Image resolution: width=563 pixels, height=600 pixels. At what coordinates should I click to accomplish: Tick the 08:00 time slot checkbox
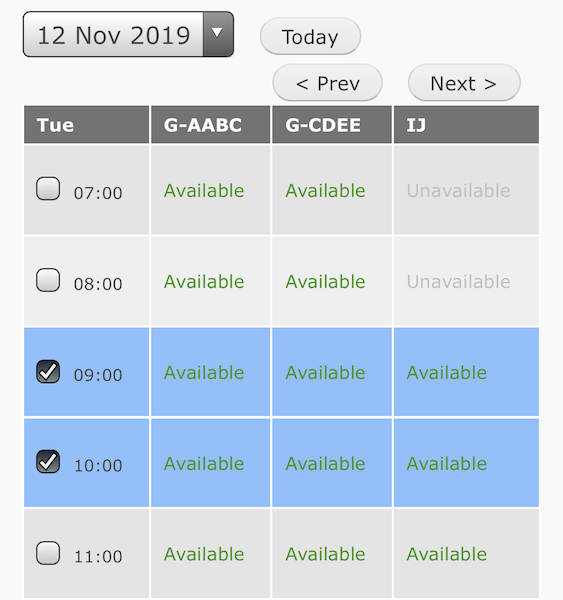coord(48,280)
